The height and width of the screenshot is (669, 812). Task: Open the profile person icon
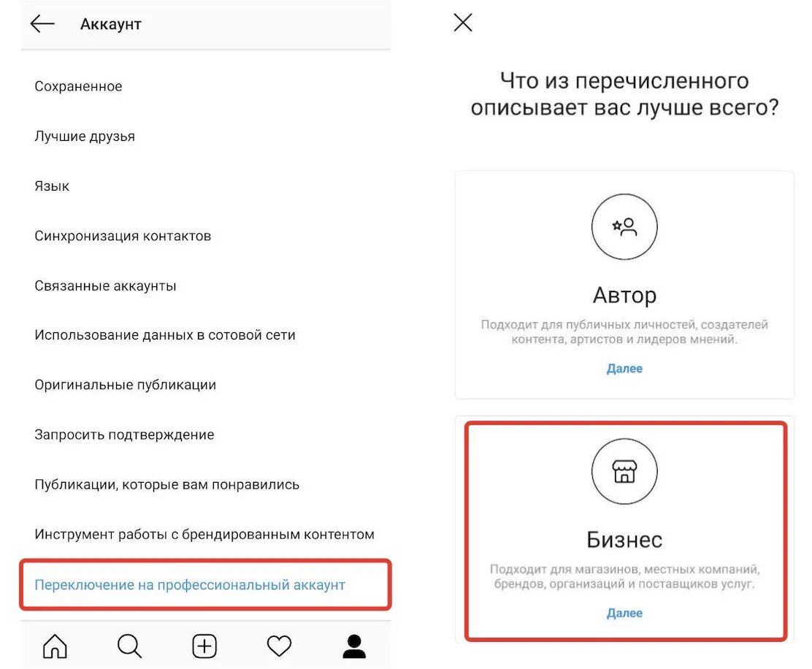[354, 646]
